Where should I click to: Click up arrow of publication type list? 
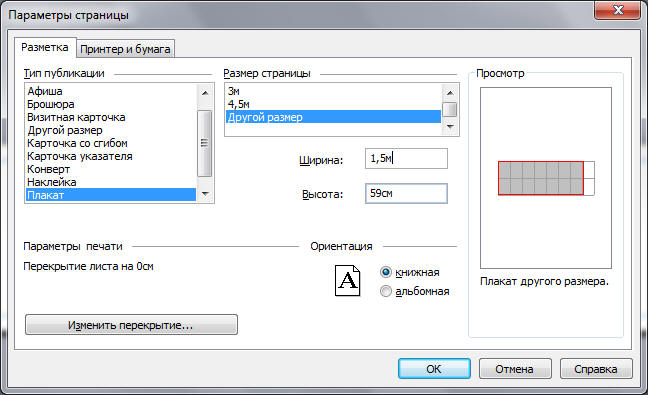point(205,93)
